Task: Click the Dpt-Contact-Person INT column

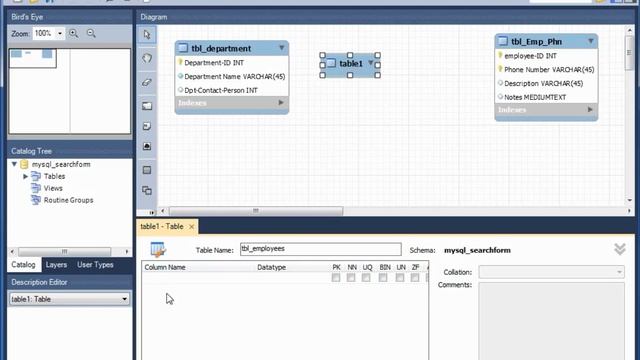Action: coord(221,90)
